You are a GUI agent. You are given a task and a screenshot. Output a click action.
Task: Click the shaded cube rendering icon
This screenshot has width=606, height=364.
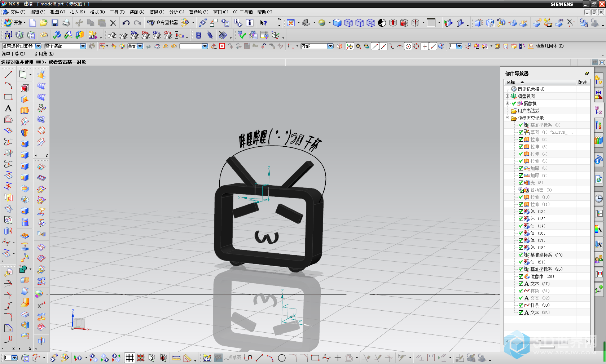tap(337, 23)
